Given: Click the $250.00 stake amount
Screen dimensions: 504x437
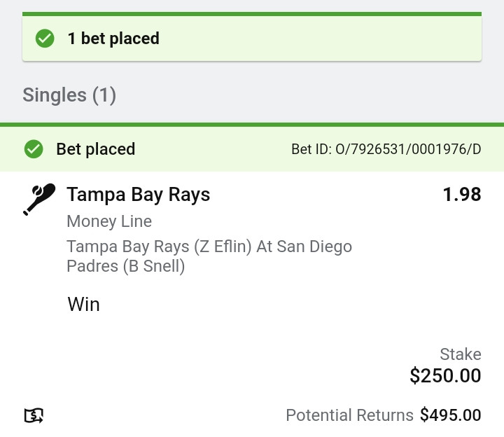Looking at the screenshot, I should (x=445, y=376).
